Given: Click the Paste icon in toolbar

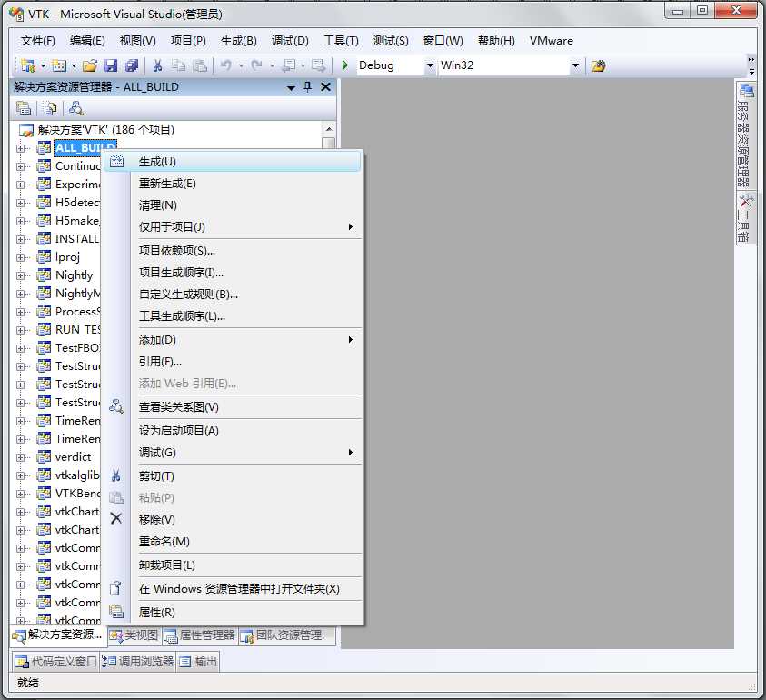Looking at the screenshot, I should [x=199, y=65].
